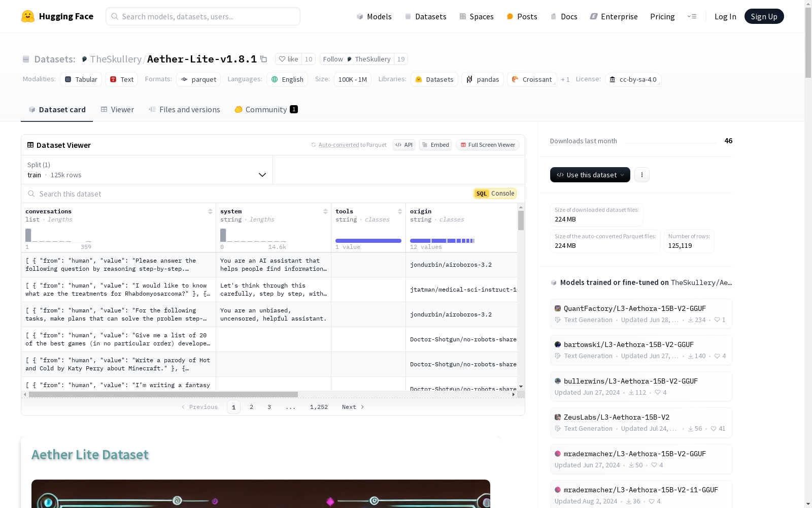Open the Dataset card tab
The image size is (812, 508).
(x=57, y=110)
